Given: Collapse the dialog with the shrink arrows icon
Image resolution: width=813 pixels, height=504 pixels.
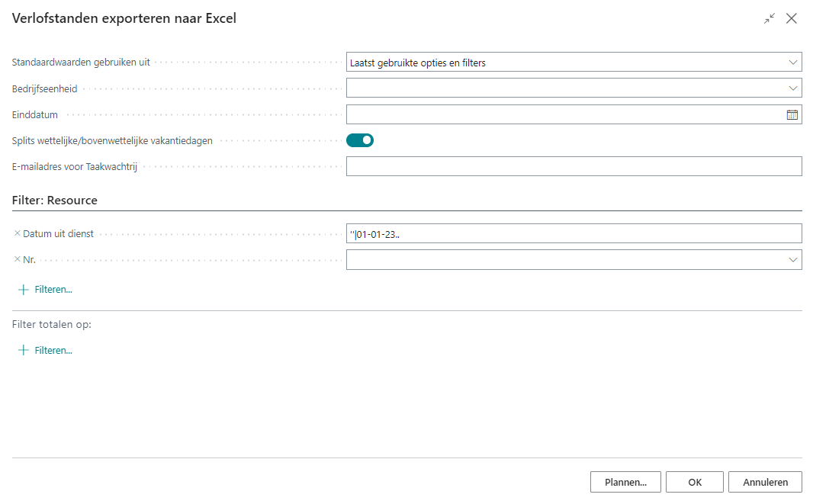Looking at the screenshot, I should [x=770, y=19].
